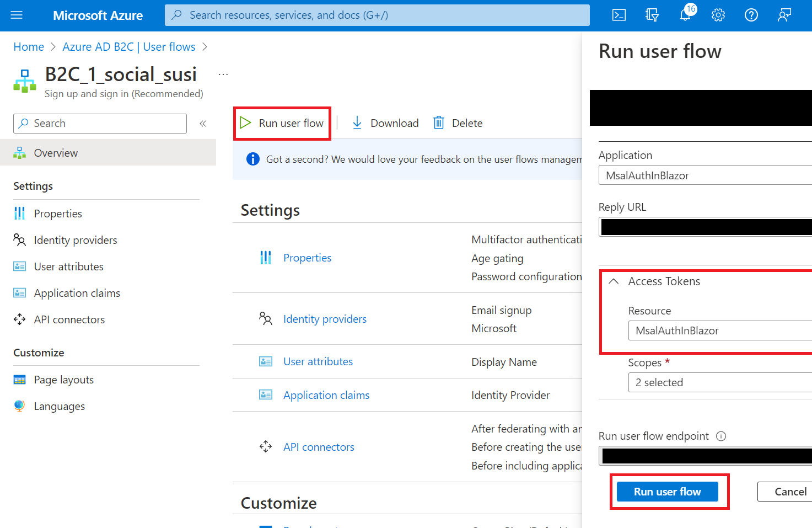
Task: Click the Delete trash icon in toolbar
Action: click(x=439, y=123)
